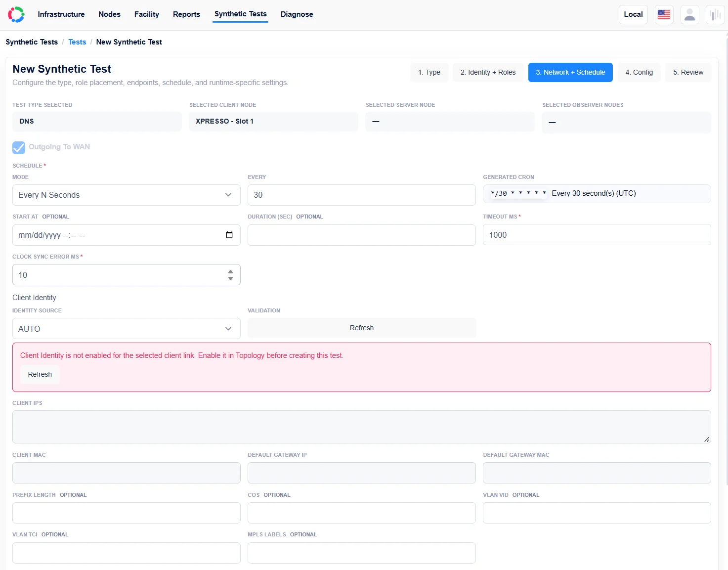Open the Start At calendar picker icon

pos(229,235)
